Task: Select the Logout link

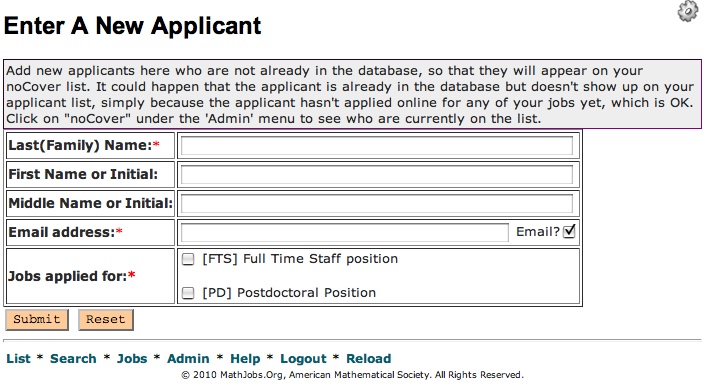Action: tap(303, 358)
